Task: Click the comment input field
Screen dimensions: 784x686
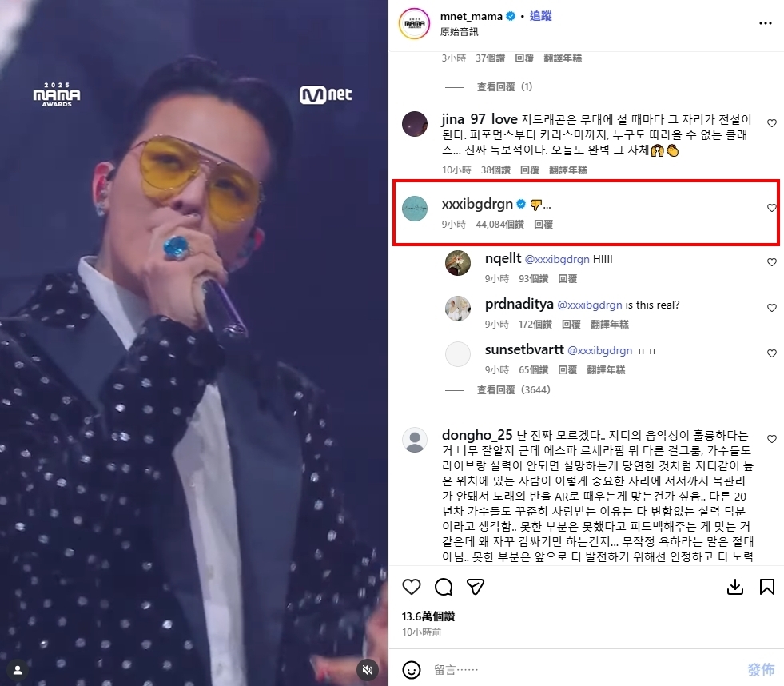Action: [585, 669]
